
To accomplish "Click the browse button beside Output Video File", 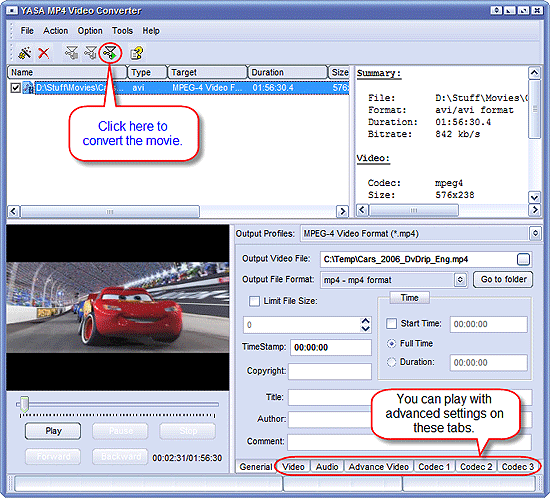I will tap(523, 259).
